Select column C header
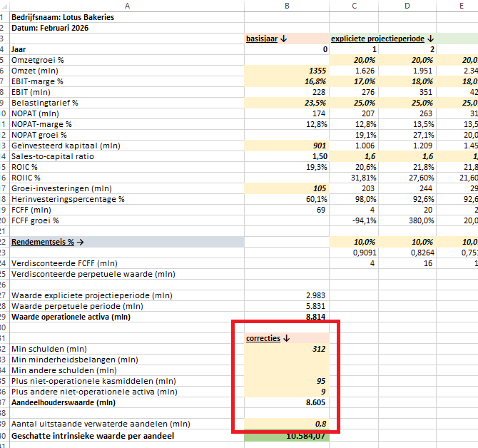 click(x=354, y=6)
